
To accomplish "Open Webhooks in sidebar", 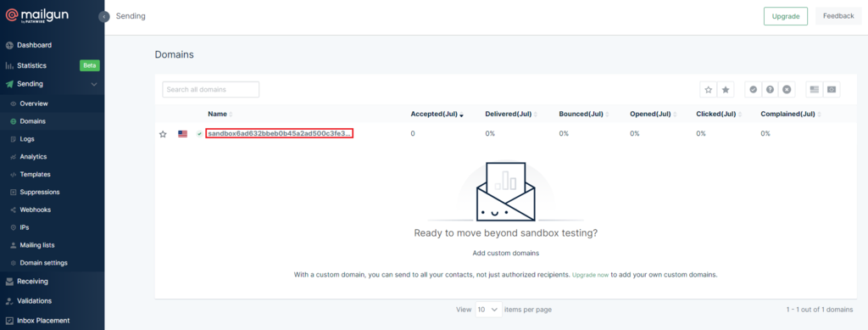I will (x=36, y=210).
